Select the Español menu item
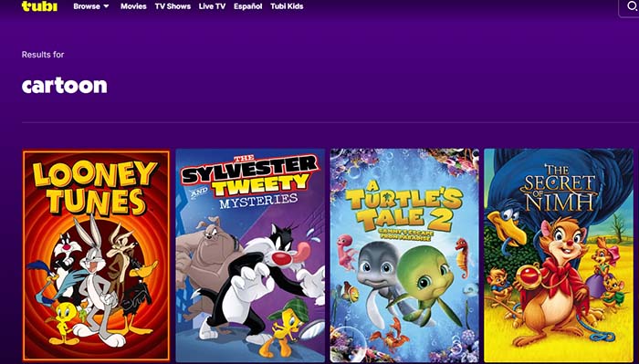The height and width of the screenshot is (364, 639). 247,6
